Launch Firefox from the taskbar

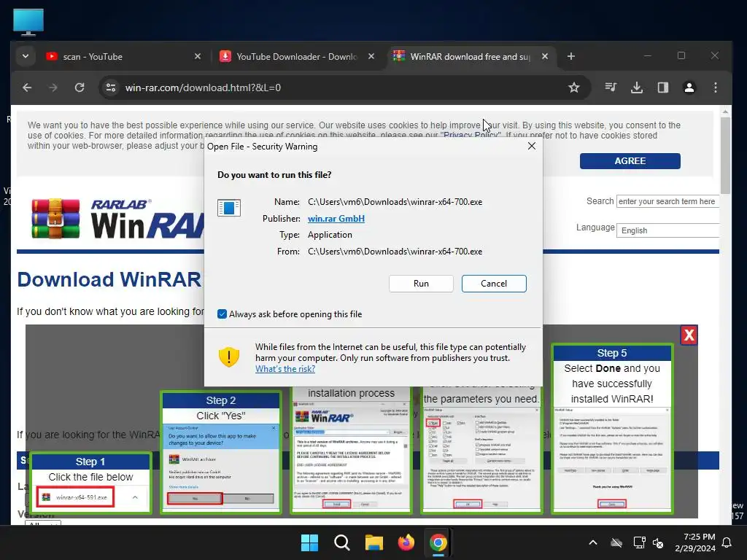tap(406, 542)
